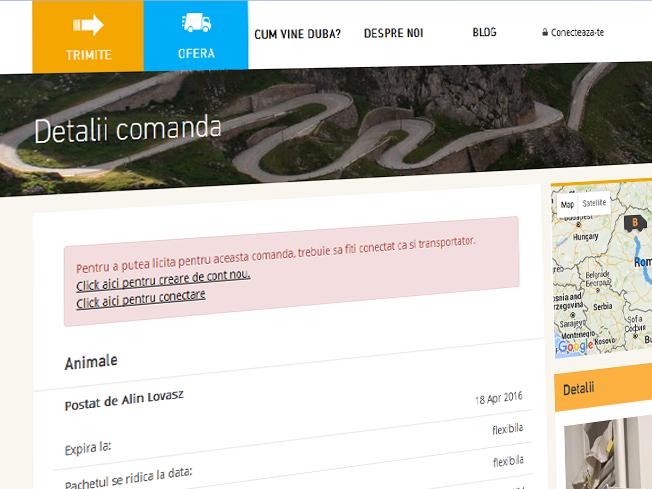The height and width of the screenshot is (489, 652).
Task: Click the Google logo on the map
Action: point(574,347)
